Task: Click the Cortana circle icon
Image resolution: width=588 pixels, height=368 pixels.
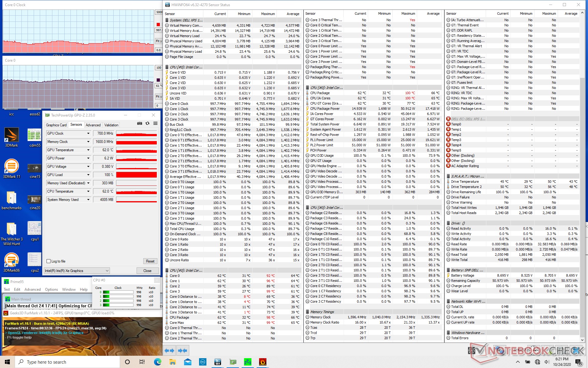Action: (127, 362)
